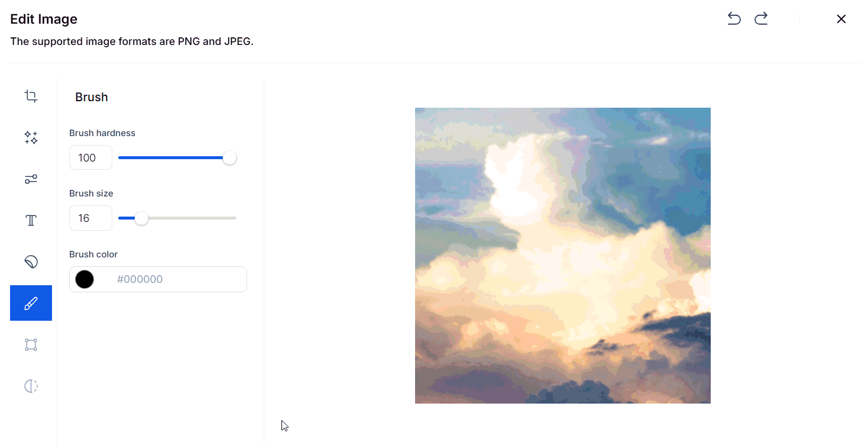Open the black Brush color swatch
The image size is (868, 445).
(x=85, y=279)
